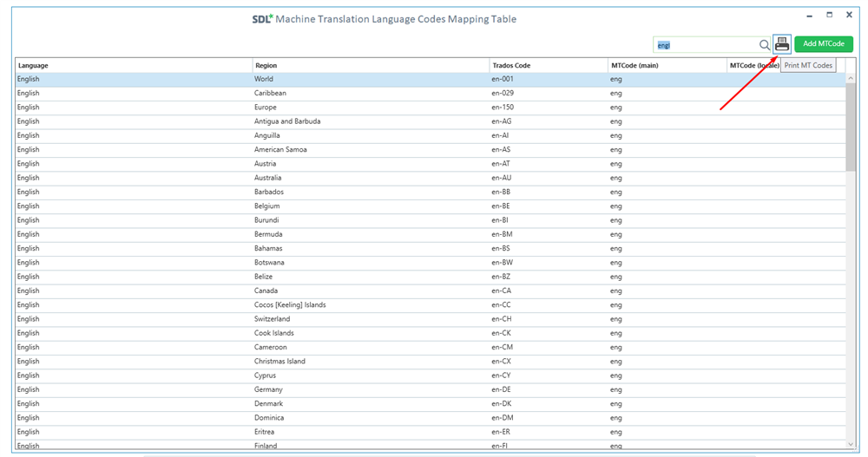Click the 'en-CH' Trados code cell

tap(549, 318)
